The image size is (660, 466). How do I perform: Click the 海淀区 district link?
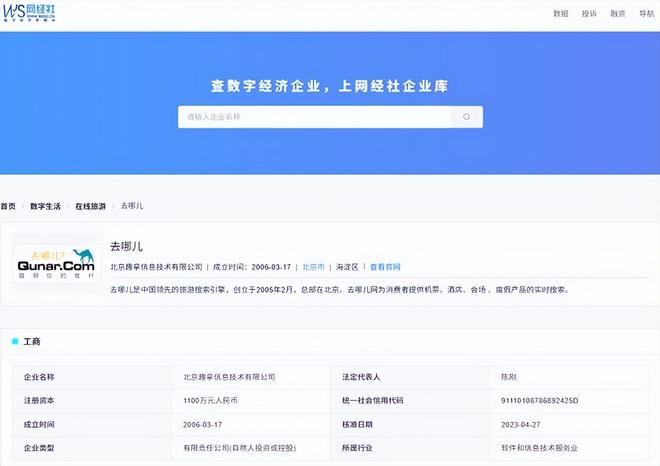click(x=347, y=267)
